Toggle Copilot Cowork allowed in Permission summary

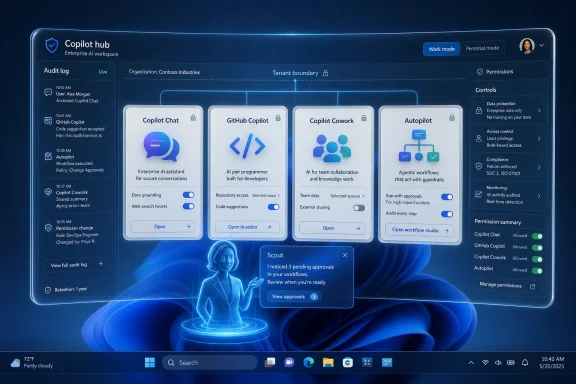537,259
